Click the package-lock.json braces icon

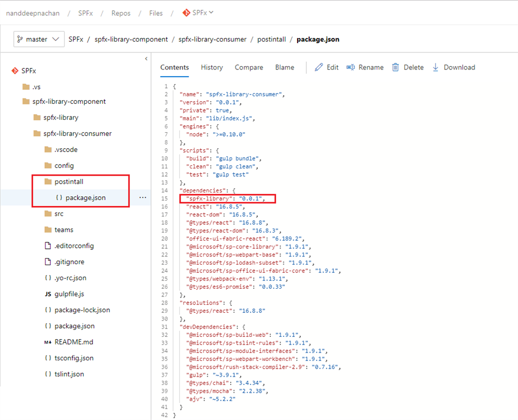pos(48,310)
